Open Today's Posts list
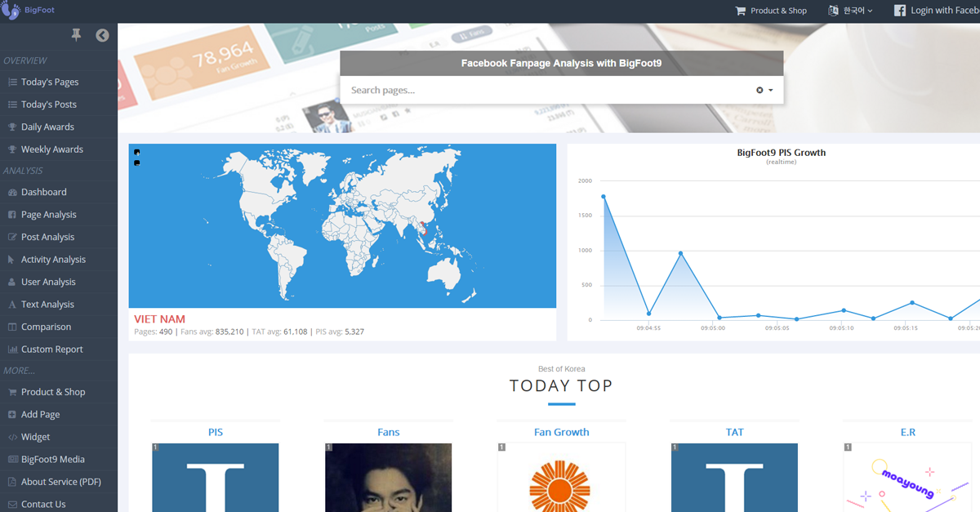980x512 pixels. [59, 105]
